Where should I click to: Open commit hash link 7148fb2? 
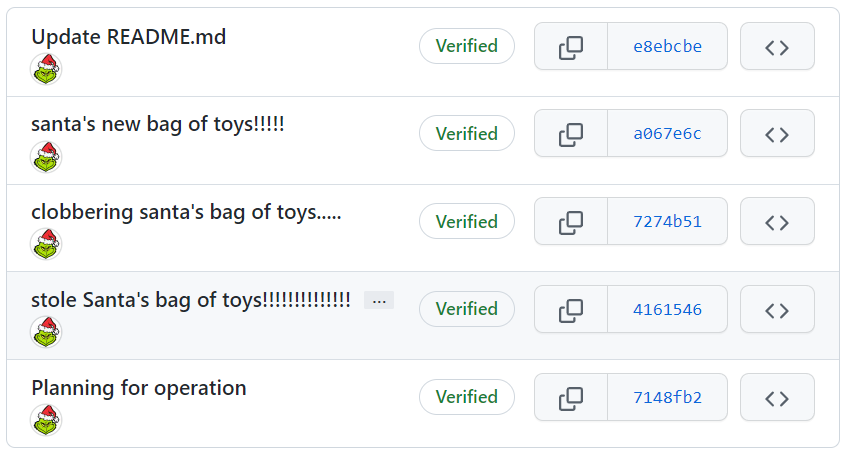pos(667,397)
